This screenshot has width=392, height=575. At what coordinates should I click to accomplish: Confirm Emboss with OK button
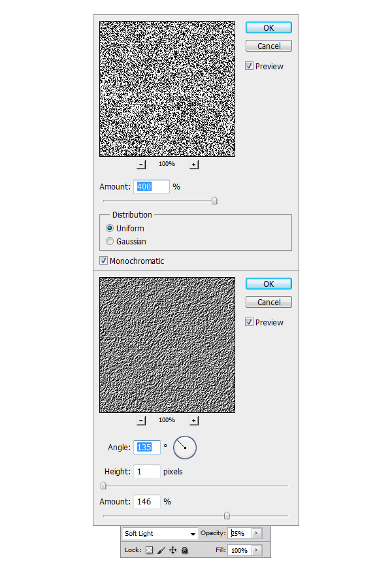click(269, 284)
